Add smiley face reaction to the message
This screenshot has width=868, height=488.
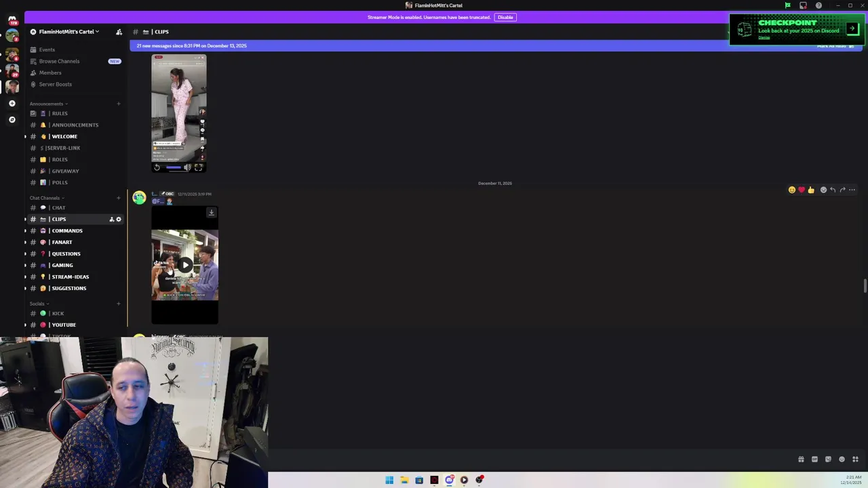click(x=791, y=190)
